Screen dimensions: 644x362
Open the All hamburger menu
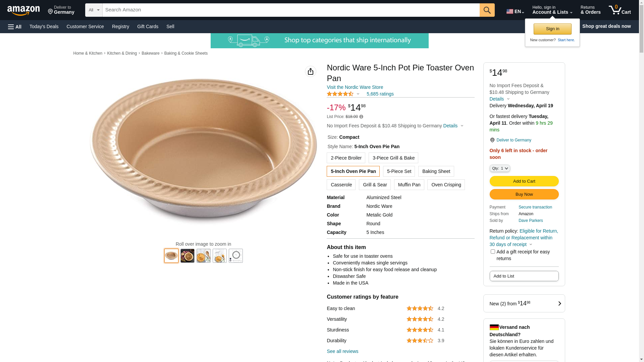click(15, 26)
